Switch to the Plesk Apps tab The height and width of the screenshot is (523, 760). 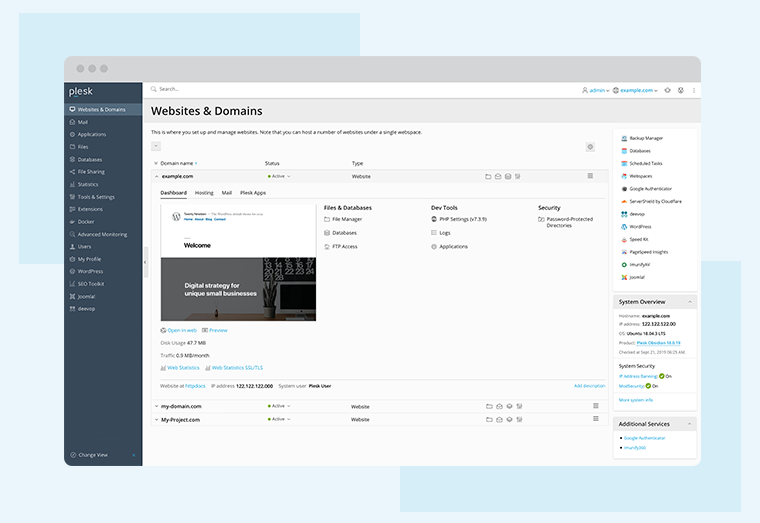point(253,192)
